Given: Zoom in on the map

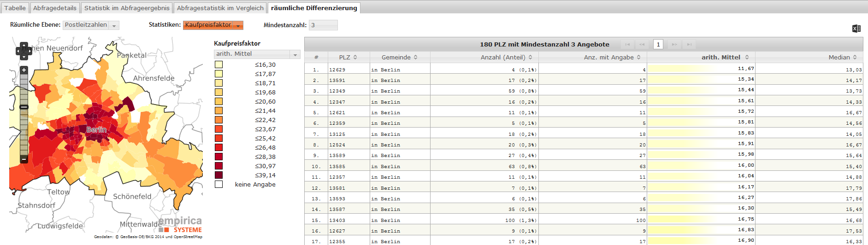Looking at the screenshot, I should [x=24, y=70].
